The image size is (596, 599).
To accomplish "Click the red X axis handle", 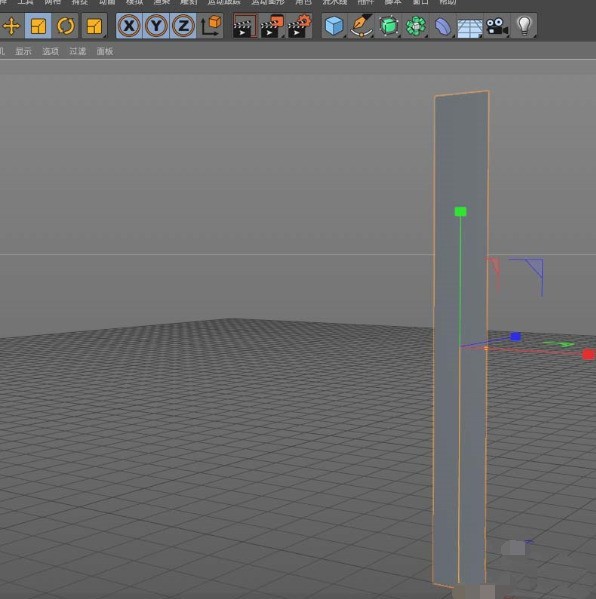I will pos(588,355).
